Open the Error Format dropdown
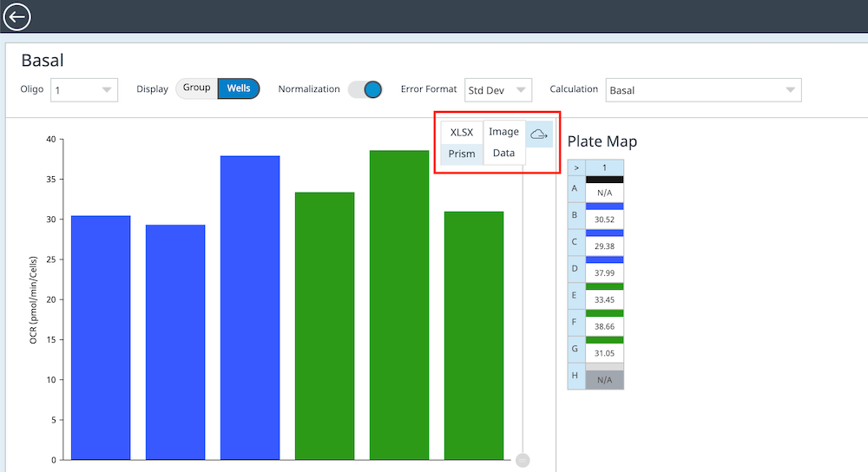 click(498, 89)
